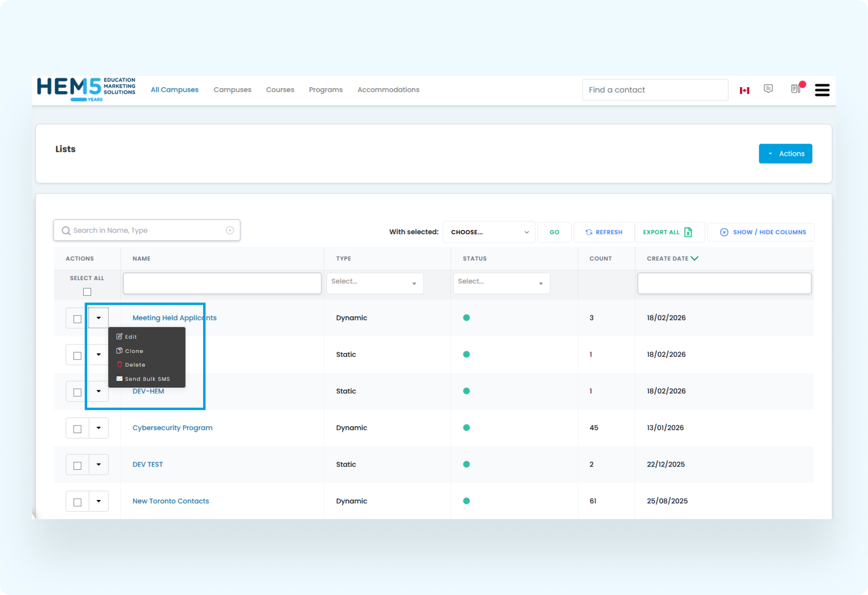Click the blue Actions button
The width and height of the screenshot is (868, 595).
786,154
